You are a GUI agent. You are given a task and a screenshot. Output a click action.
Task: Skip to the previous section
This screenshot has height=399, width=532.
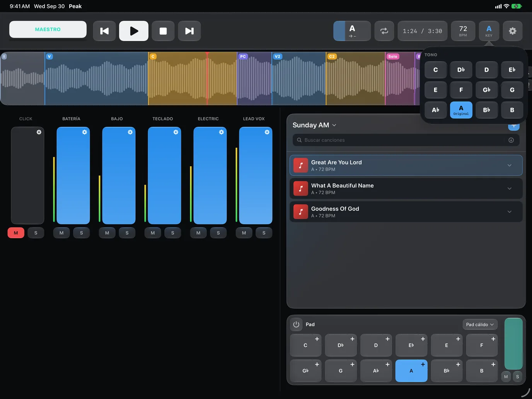click(x=104, y=31)
